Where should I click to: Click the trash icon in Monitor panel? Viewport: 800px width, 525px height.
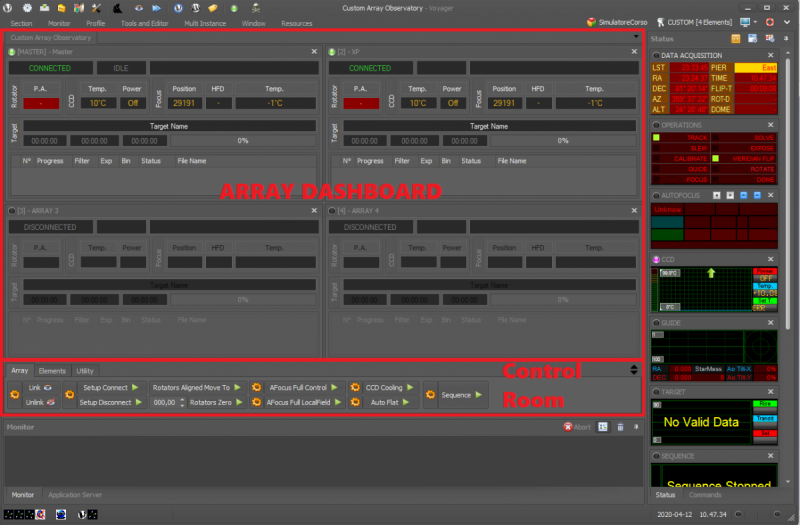pyautogui.click(x=620, y=427)
